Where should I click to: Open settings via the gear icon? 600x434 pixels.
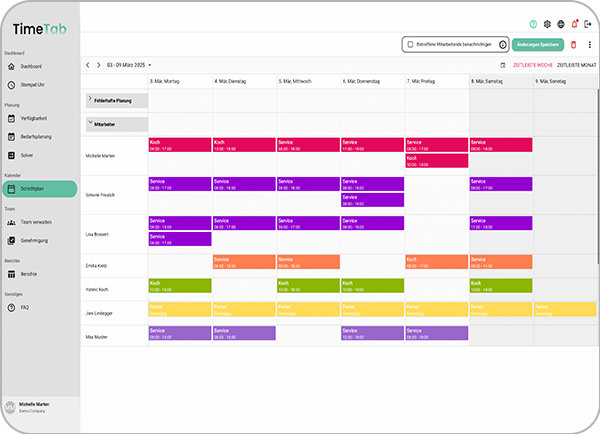pos(547,24)
